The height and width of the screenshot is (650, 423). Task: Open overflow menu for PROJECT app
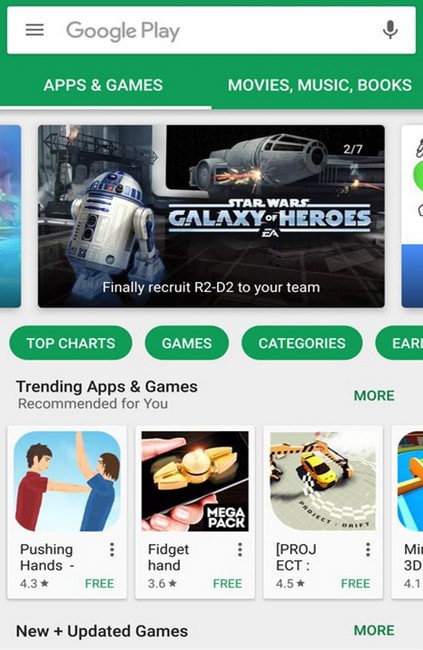[367, 550]
